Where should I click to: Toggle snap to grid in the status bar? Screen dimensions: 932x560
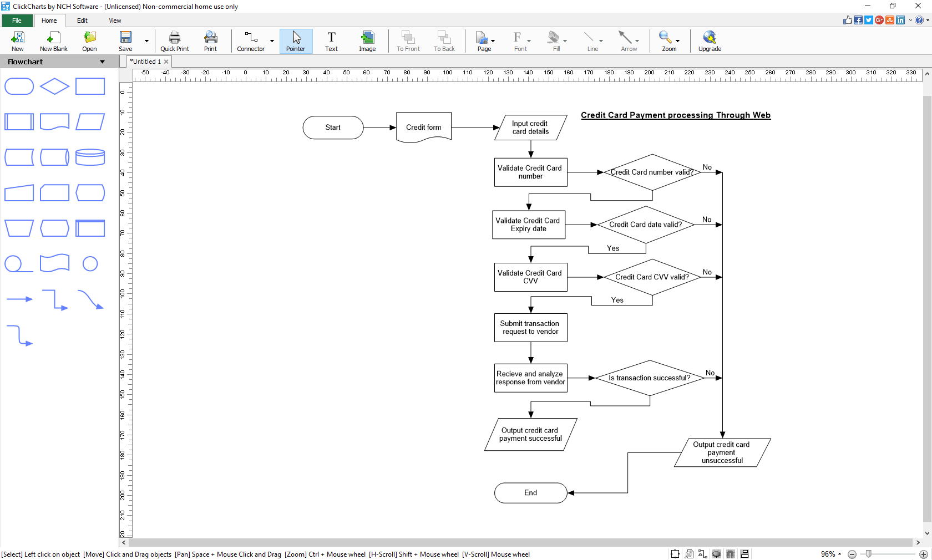pyautogui.click(x=731, y=554)
